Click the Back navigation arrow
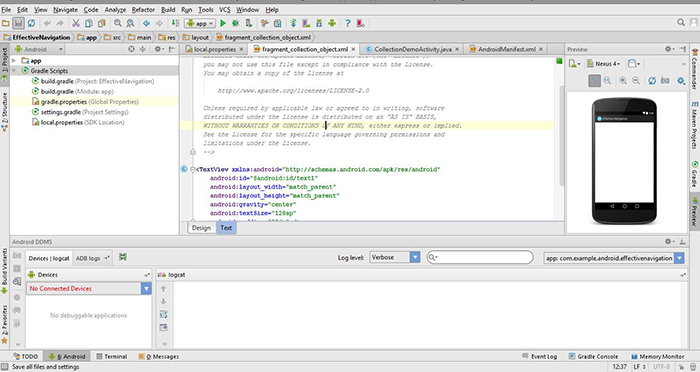Image resolution: width=700 pixels, height=372 pixels. (x=146, y=23)
